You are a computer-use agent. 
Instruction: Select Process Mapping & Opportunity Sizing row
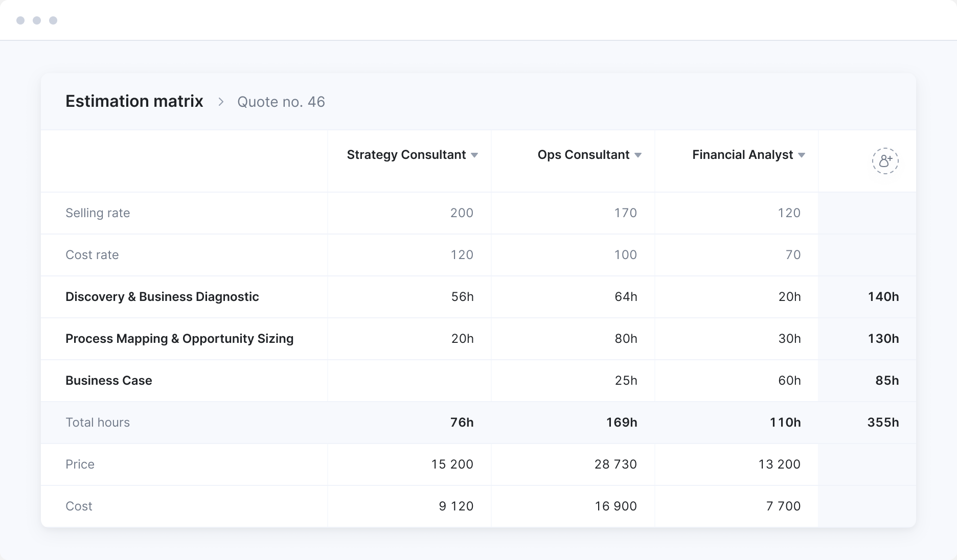[179, 339]
